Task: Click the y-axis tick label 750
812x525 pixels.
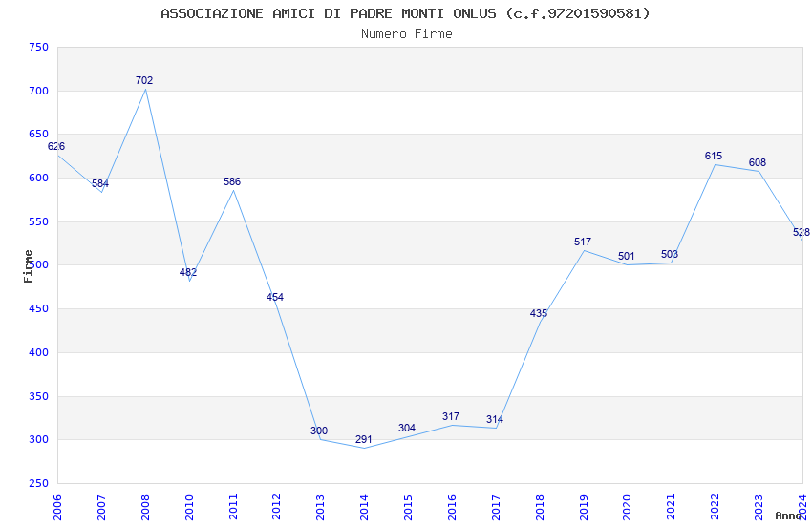Action: pos(39,47)
